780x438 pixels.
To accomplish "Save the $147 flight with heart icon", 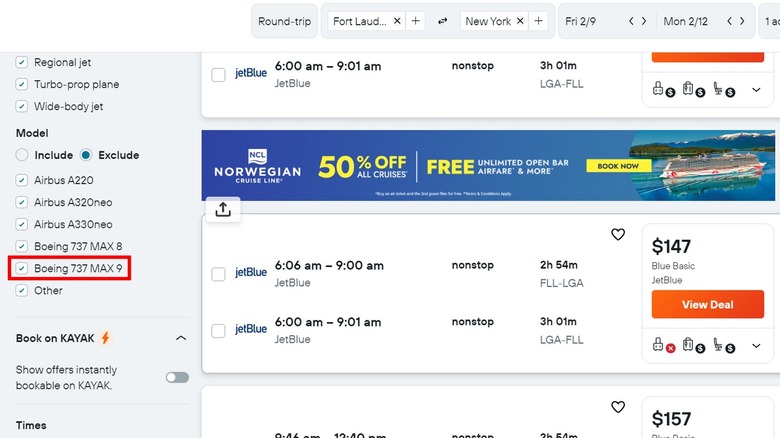I will 618,234.
